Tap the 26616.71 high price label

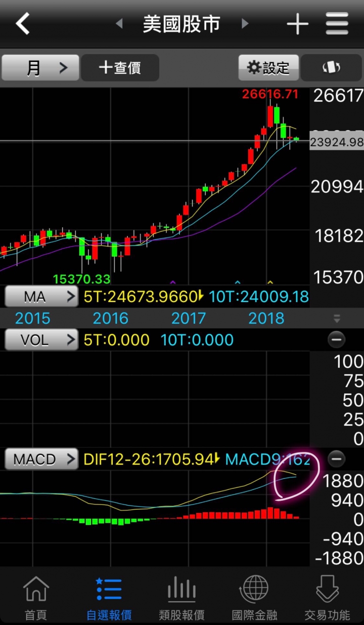[x=270, y=94]
